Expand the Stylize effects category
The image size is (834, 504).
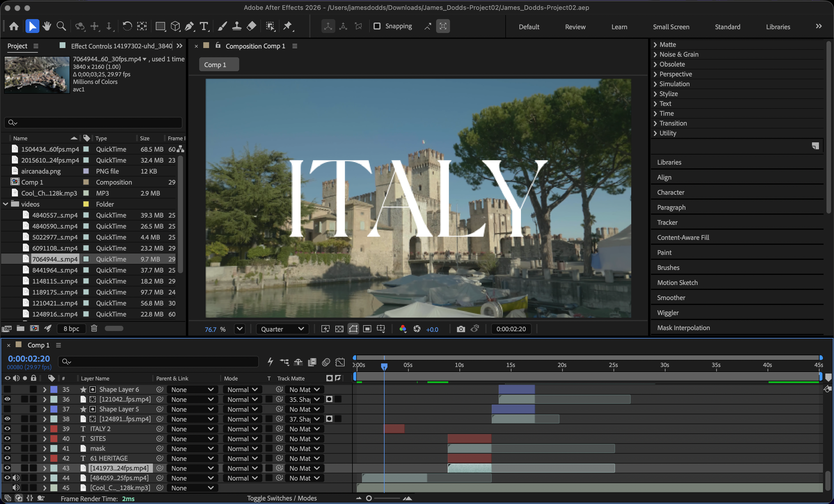tap(655, 94)
